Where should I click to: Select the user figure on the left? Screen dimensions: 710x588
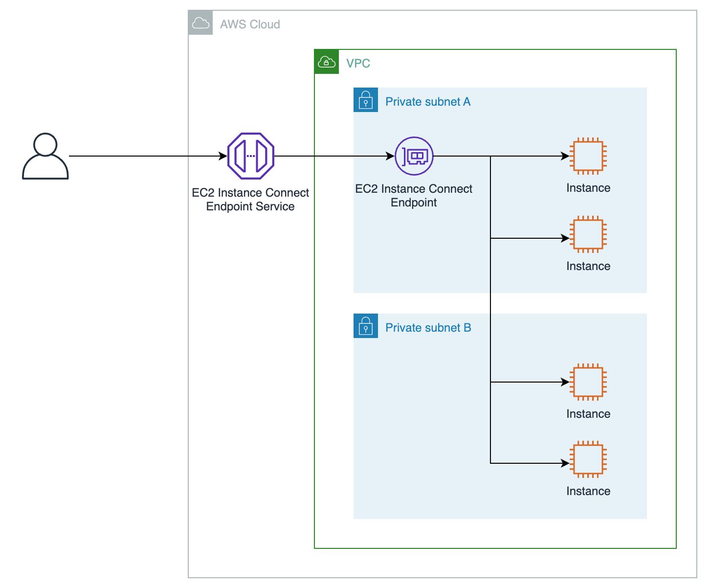click(45, 157)
